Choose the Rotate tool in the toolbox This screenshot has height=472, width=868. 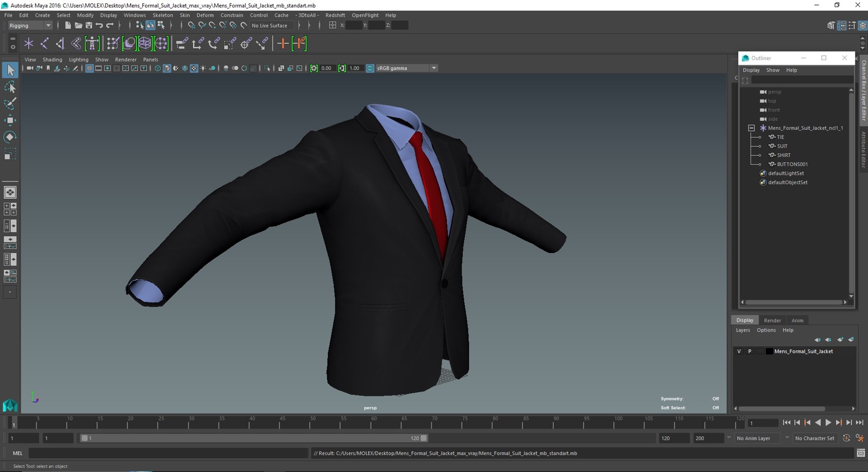tap(10, 137)
